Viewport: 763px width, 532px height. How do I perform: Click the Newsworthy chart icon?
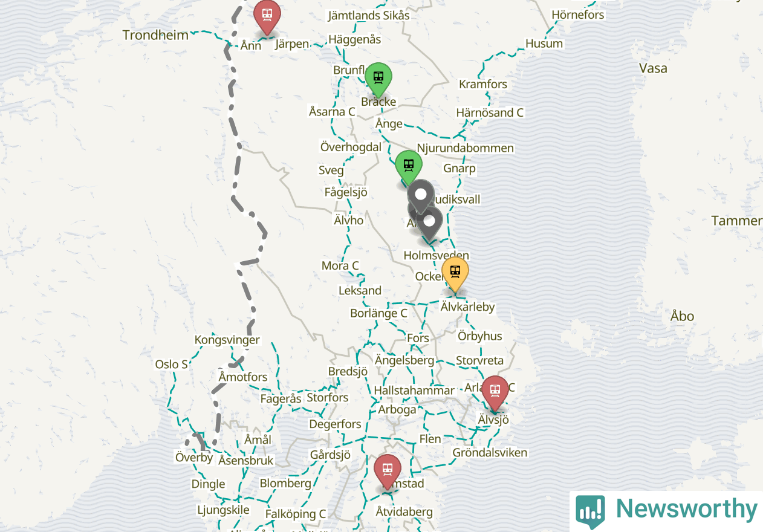tap(590, 511)
